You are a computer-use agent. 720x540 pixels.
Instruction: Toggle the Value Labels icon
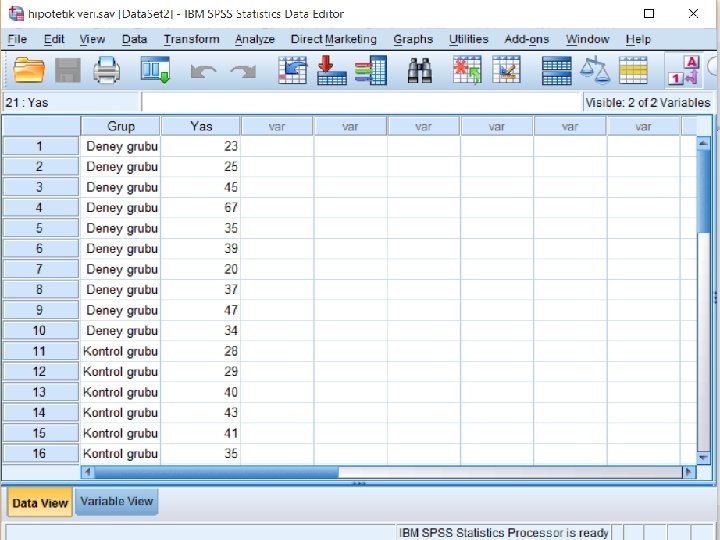coord(684,70)
